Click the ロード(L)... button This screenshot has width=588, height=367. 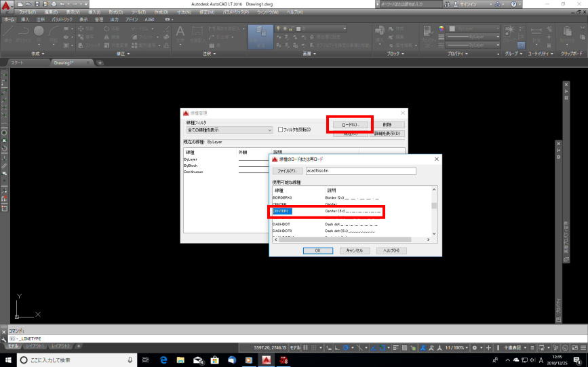pyautogui.click(x=350, y=125)
